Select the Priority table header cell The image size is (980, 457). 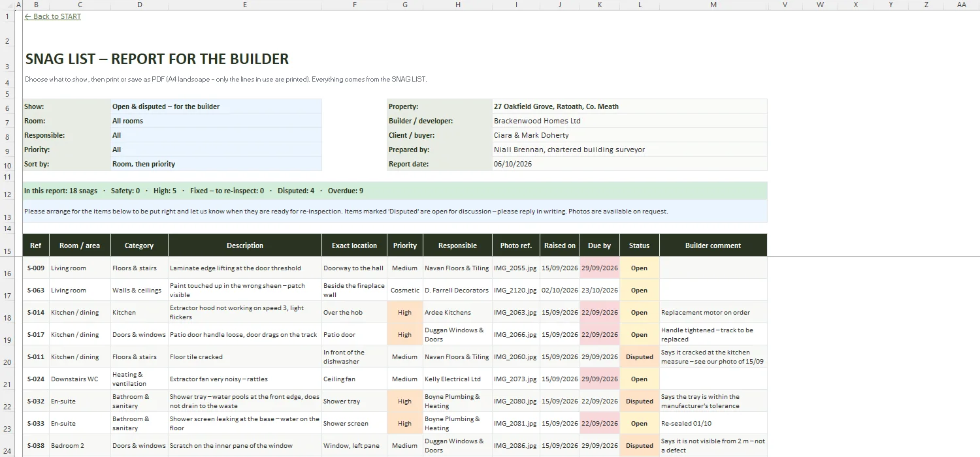pyautogui.click(x=405, y=245)
